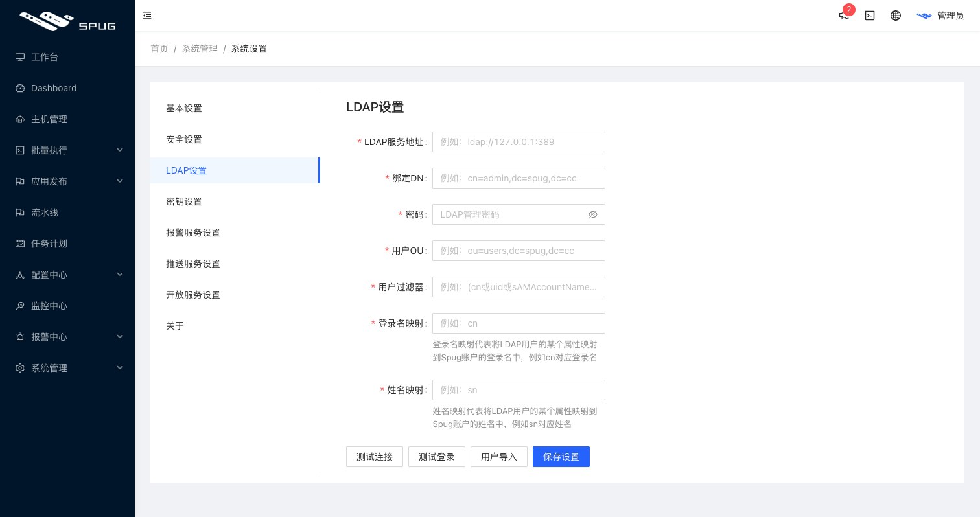Focus the LDAP服务地址 input field
This screenshot has height=517, width=980.
519,142
